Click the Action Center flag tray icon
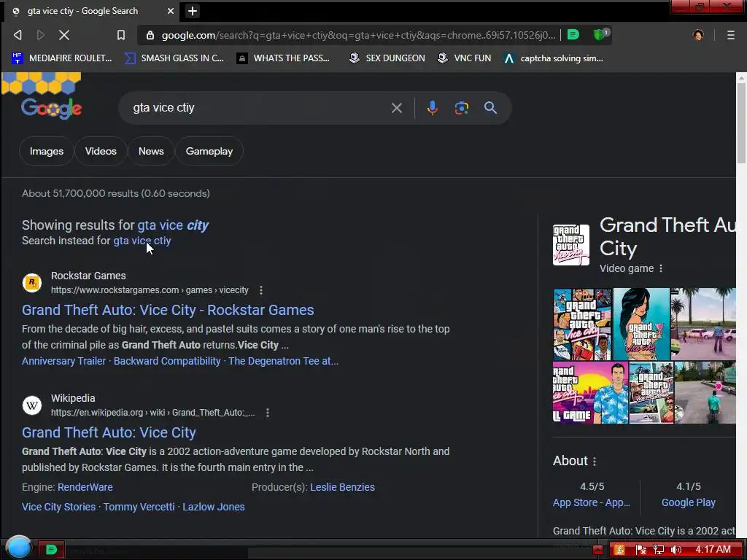Image resolution: width=747 pixels, height=560 pixels. 640,550
